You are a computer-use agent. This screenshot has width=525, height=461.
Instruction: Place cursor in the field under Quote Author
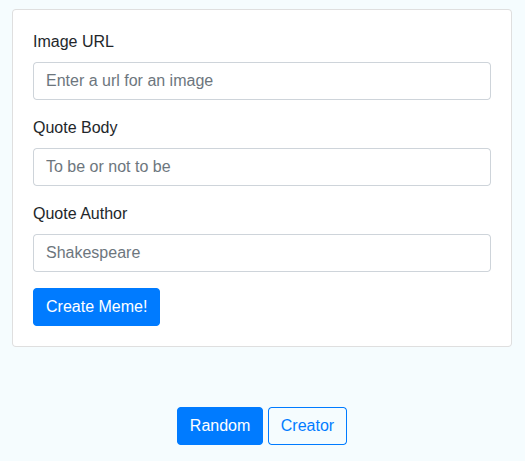[x=262, y=253]
